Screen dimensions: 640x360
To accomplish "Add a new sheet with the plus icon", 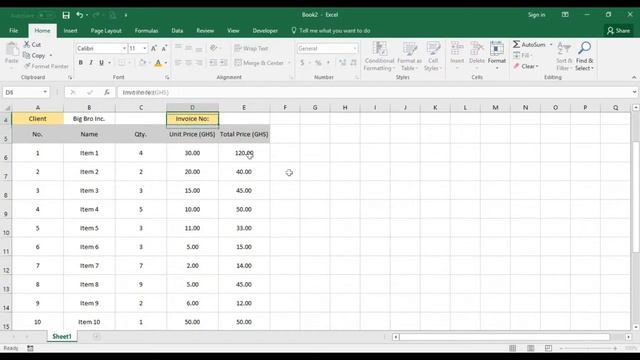I will click(x=97, y=337).
